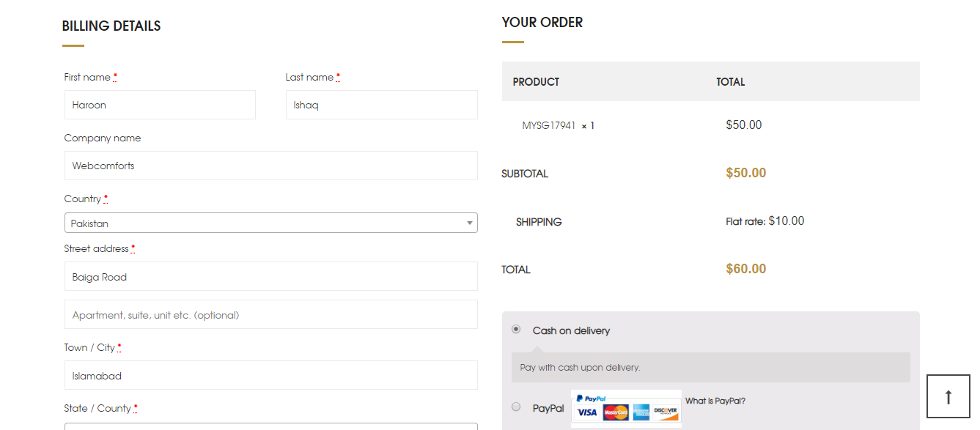This screenshot has width=980, height=430.
Task: Select the Cash on delivery radio button
Action: pos(516,330)
